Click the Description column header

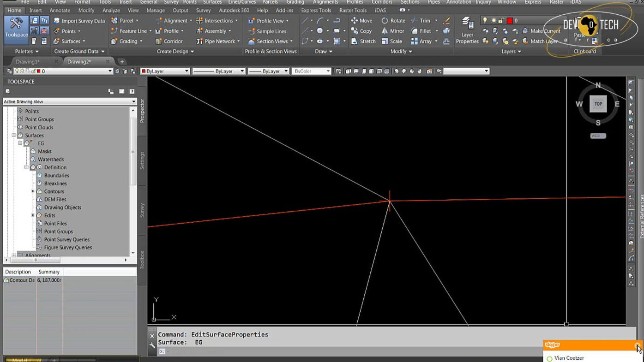coord(18,272)
